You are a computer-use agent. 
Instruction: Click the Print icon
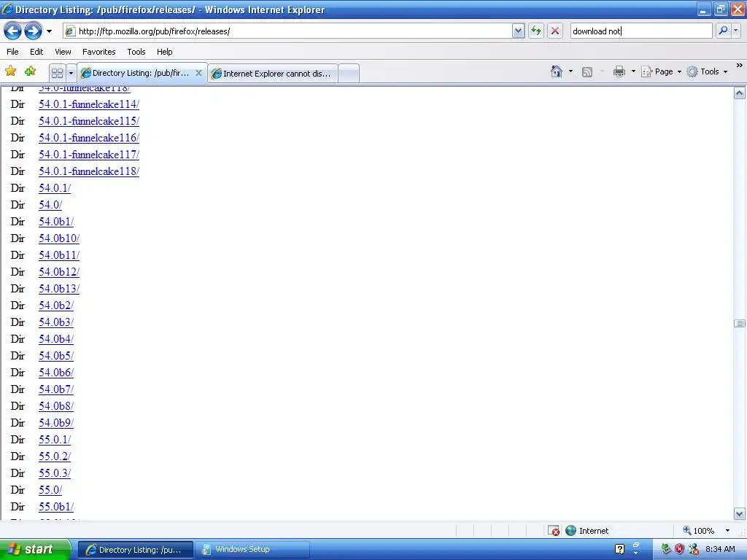(619, 71)
